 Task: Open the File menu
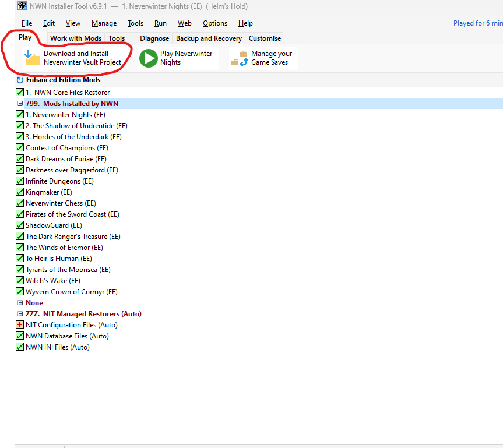[x=27, y=23]
